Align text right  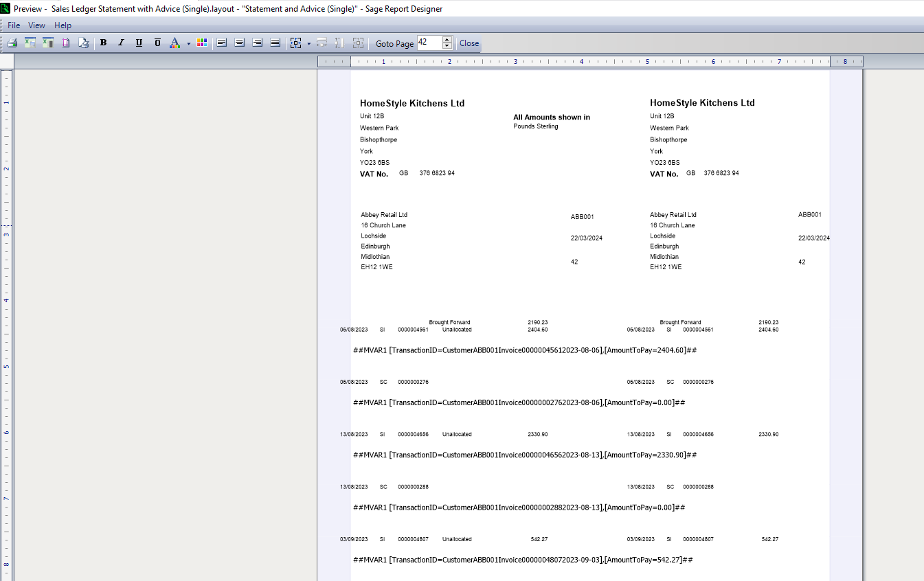click(257, 43)
